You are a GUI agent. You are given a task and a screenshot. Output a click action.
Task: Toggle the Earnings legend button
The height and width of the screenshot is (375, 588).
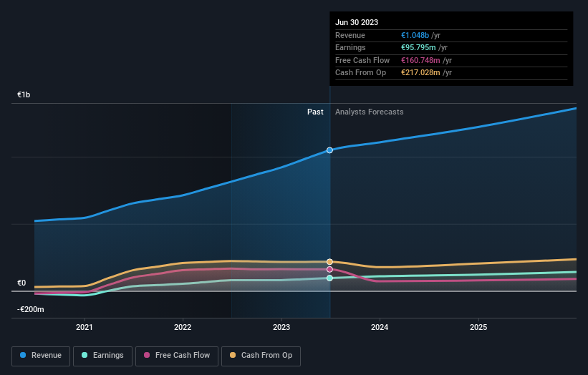(x=102, y=356)
